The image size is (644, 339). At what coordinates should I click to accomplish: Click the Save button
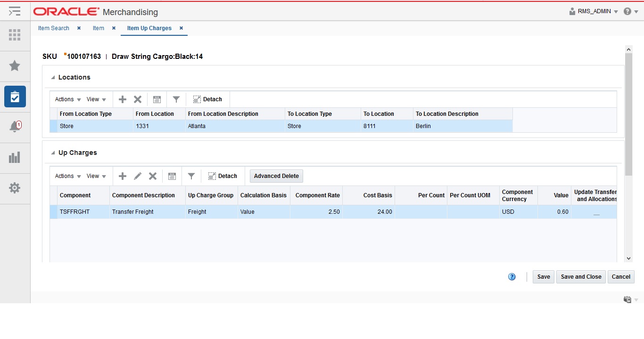coord(544,277)
